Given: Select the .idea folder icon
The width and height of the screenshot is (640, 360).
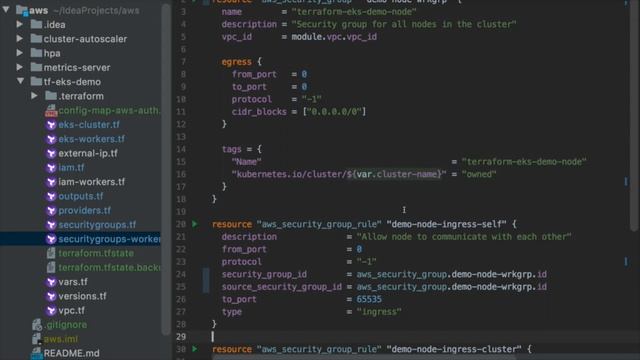Looking at the screenshot, I should 36,24.
